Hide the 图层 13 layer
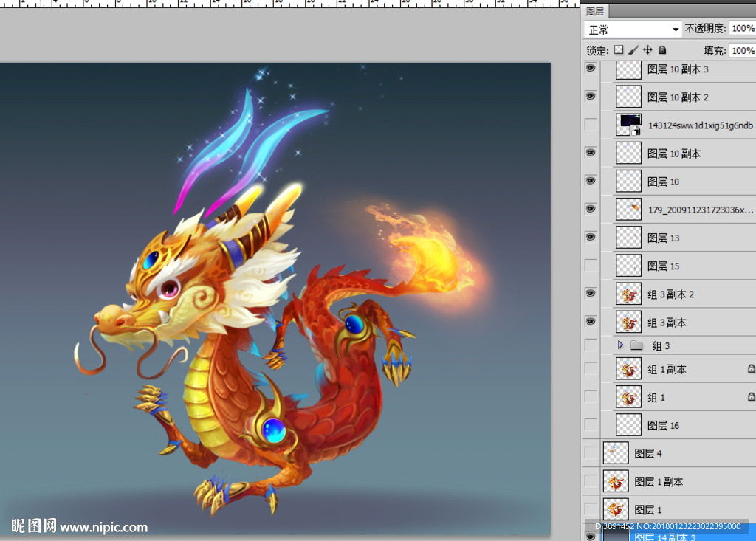 pos(591,237)
